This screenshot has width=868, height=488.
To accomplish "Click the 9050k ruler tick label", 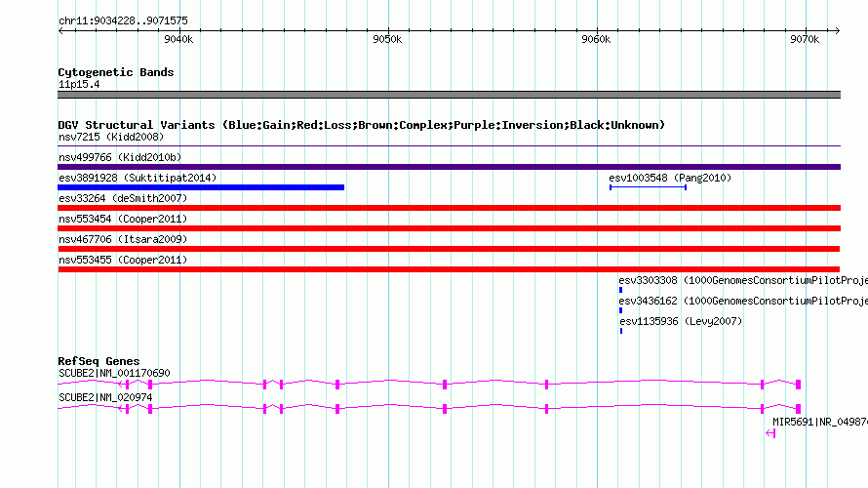I will click(x=387, y=39).
